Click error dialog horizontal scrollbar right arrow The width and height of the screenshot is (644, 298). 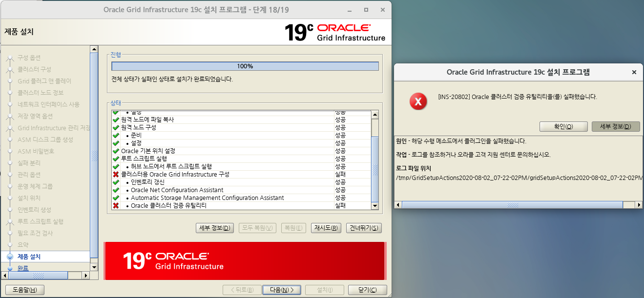639,205
